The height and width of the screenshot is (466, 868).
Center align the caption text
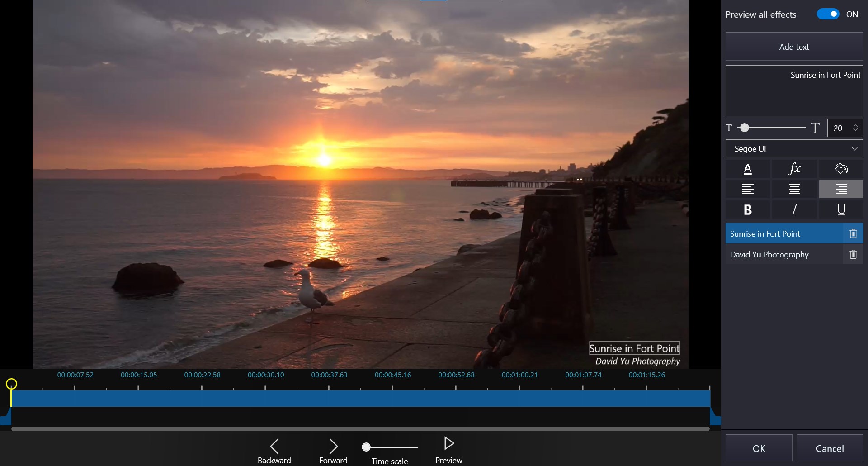pyautogui.click(x=794, y=189)
